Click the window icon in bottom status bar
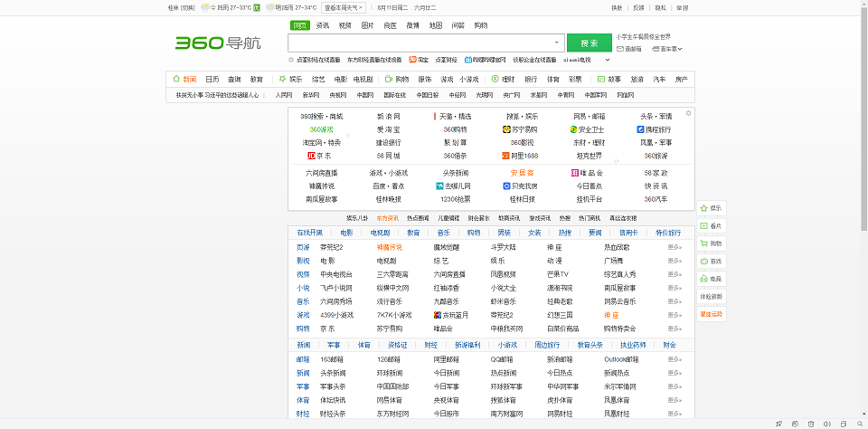 click(843, 424)
